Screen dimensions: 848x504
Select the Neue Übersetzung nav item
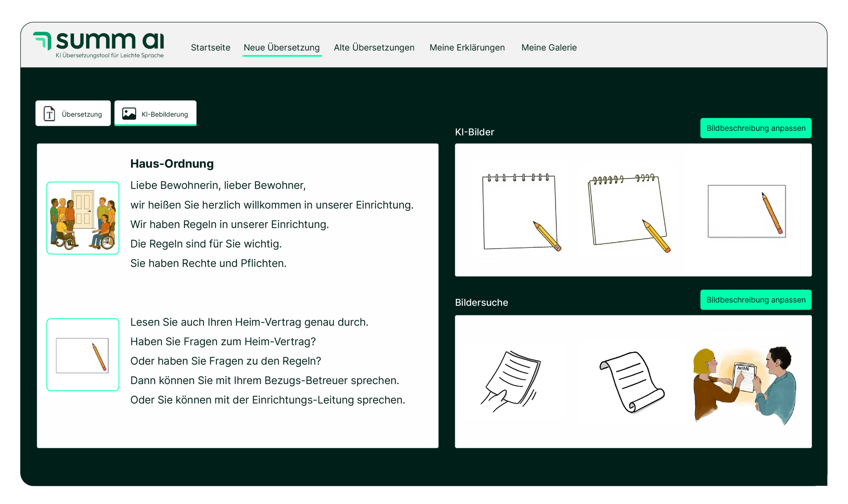(281, 48)
